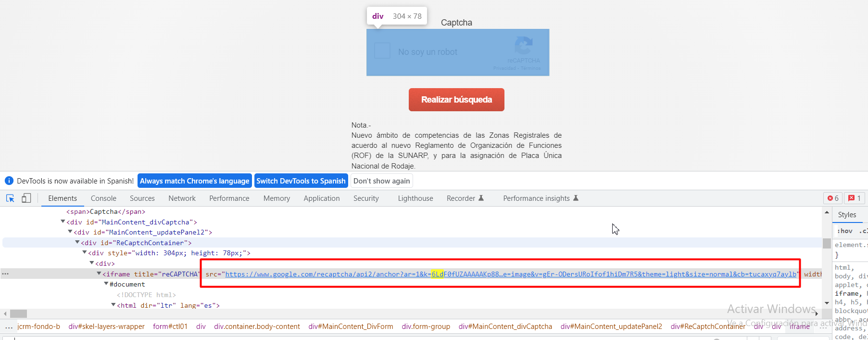Viewport: 868px width, 340px height.
Task: Switch to the Network tab
Action: (182, 198)
